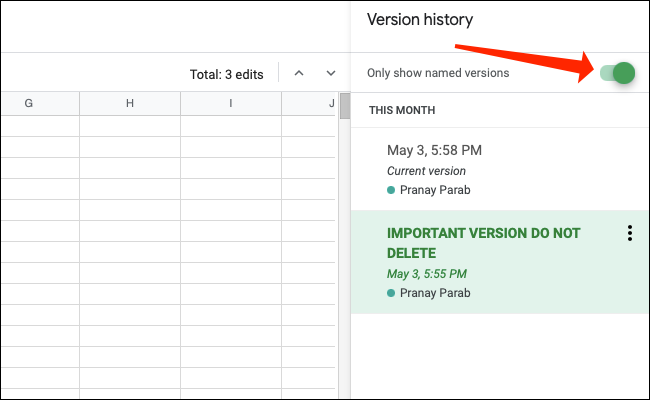Click the Version history panel title
Viewport: 650px width, 400px height.
[x=420, y=19]
